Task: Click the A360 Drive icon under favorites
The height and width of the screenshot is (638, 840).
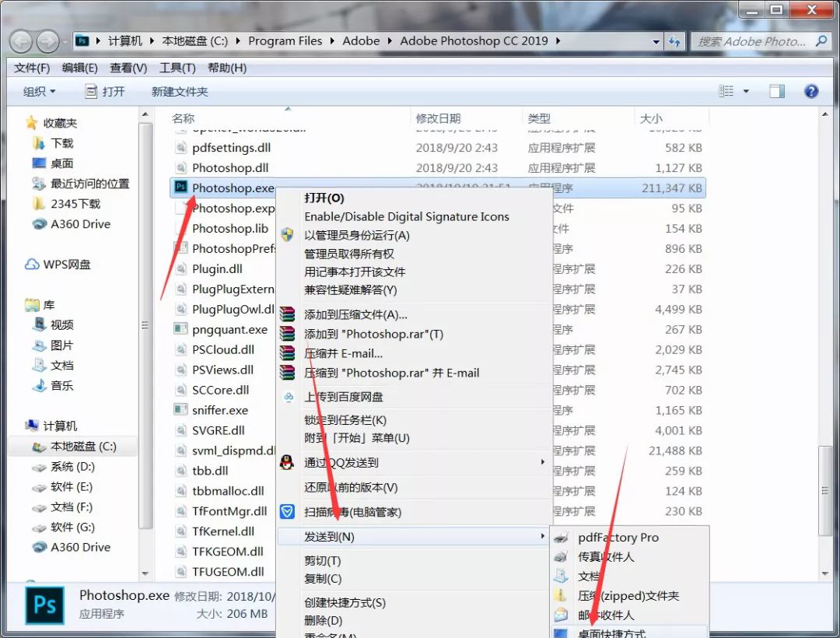Action: pos(40,224)
